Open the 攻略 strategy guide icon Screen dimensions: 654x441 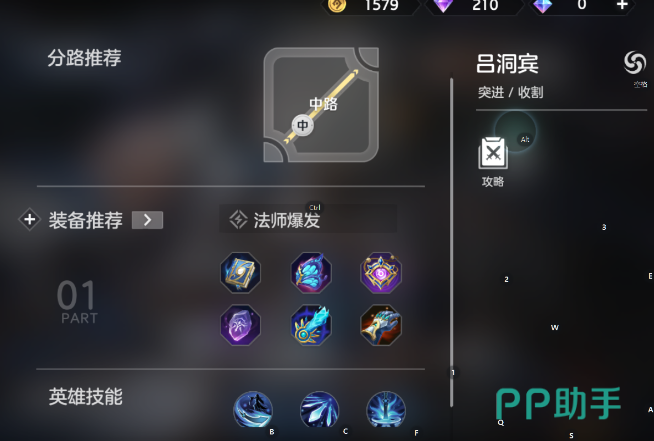(x=493, y=153)
